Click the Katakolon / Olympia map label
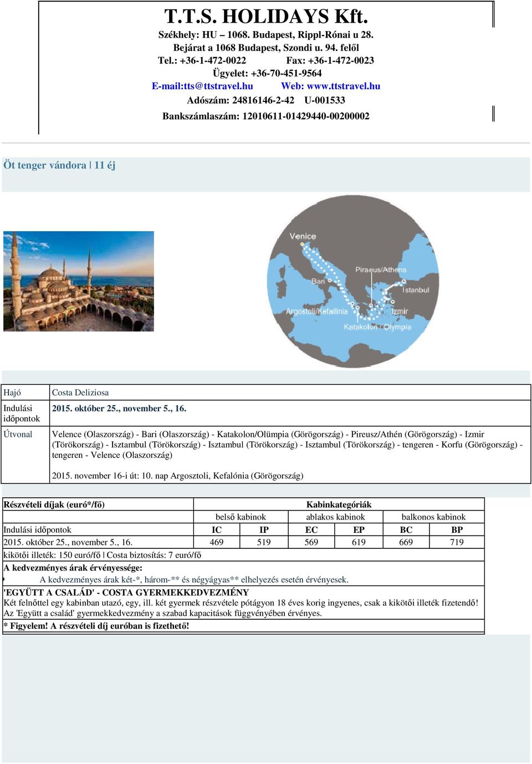The height and width of the screenshot is (764, 532). pyautogui.click(x=377, y=327)
